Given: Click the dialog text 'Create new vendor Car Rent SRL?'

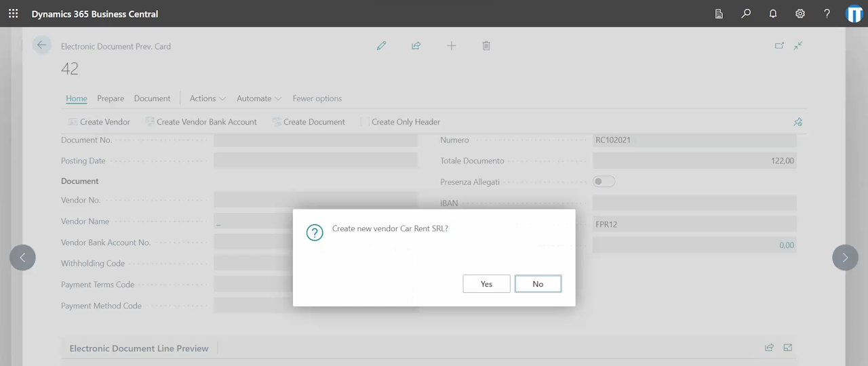Looking at the screenshot, I should [x=390, y=228].
